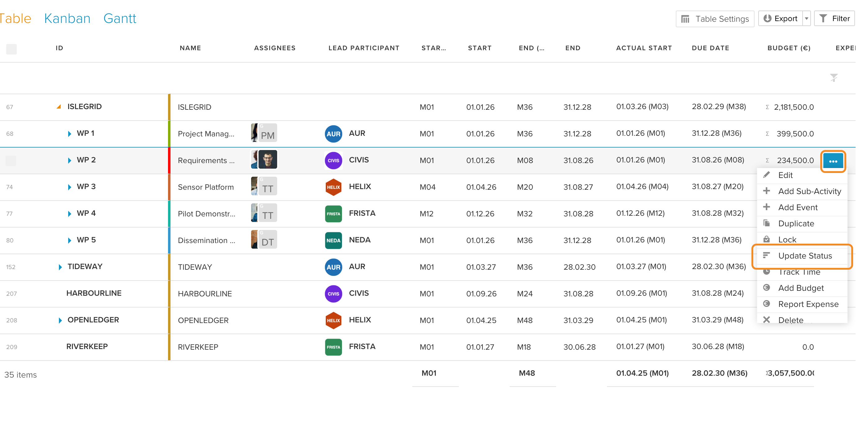
Task: Tick the row checkbox for WP 2
Action: click(11, 160)
